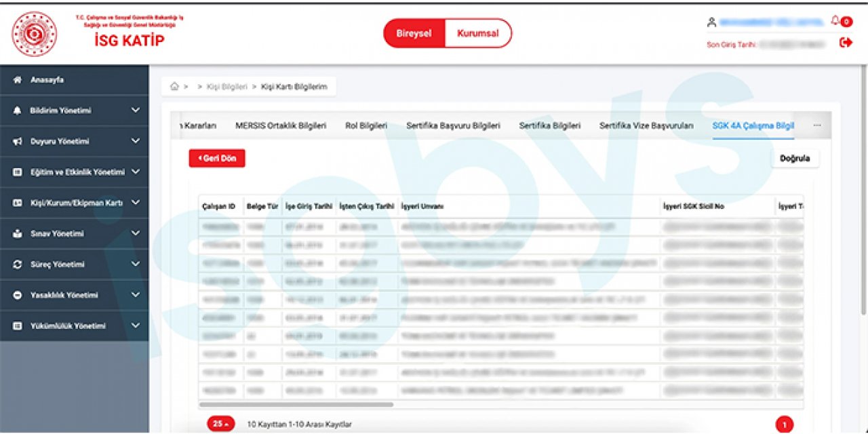Click the user profile icon
This screenshot has width=868, height=434.
point(711,22)
